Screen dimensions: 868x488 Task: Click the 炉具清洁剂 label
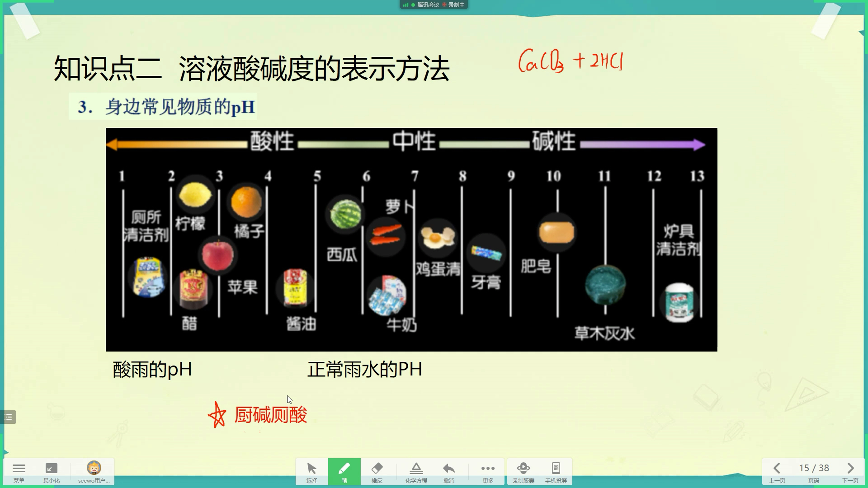click(x=679, y=240)
